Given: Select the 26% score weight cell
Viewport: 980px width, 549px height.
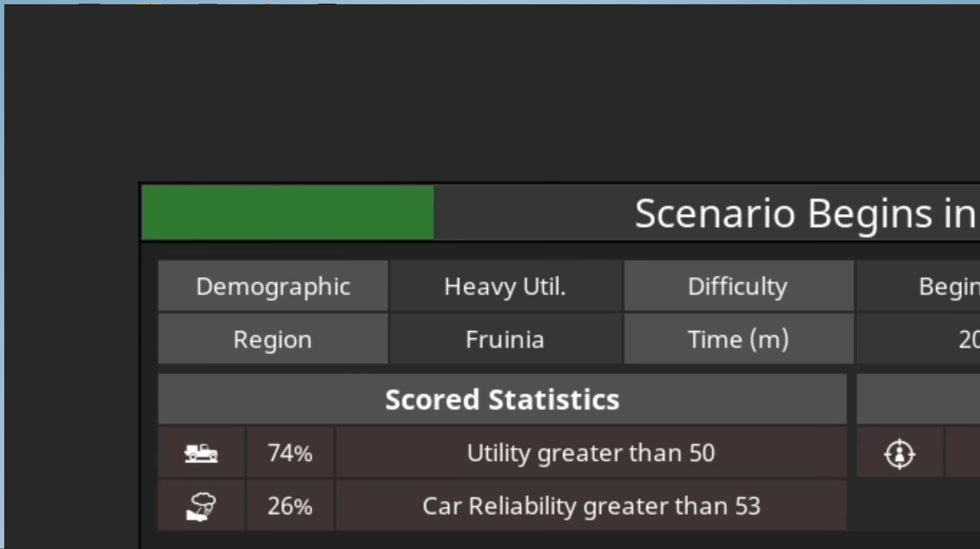Looking at the screenshot, I should click(290, 506).
